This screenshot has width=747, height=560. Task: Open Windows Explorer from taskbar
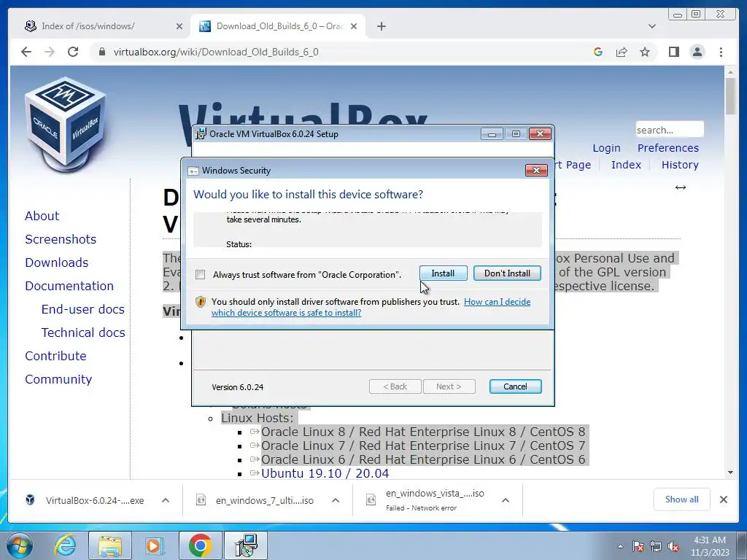click(x=110, y=545)
